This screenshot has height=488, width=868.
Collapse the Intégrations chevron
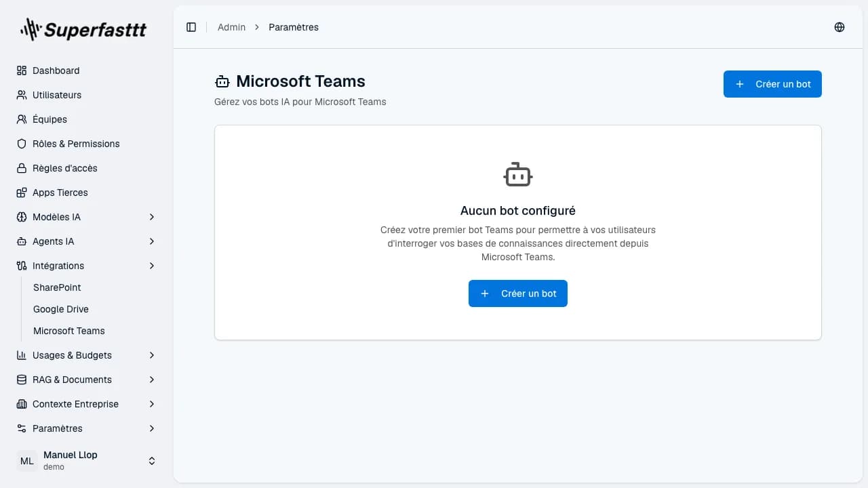(152, 266)
